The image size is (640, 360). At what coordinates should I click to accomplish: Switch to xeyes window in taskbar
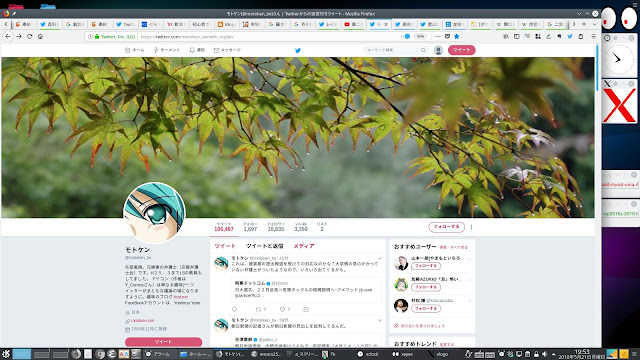pos(403,354)
